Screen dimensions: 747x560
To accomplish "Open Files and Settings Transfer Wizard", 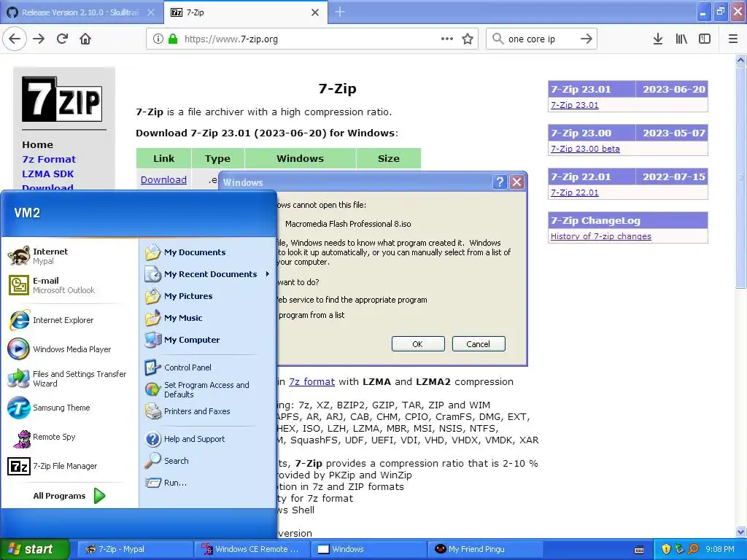I will coord(66,378).
